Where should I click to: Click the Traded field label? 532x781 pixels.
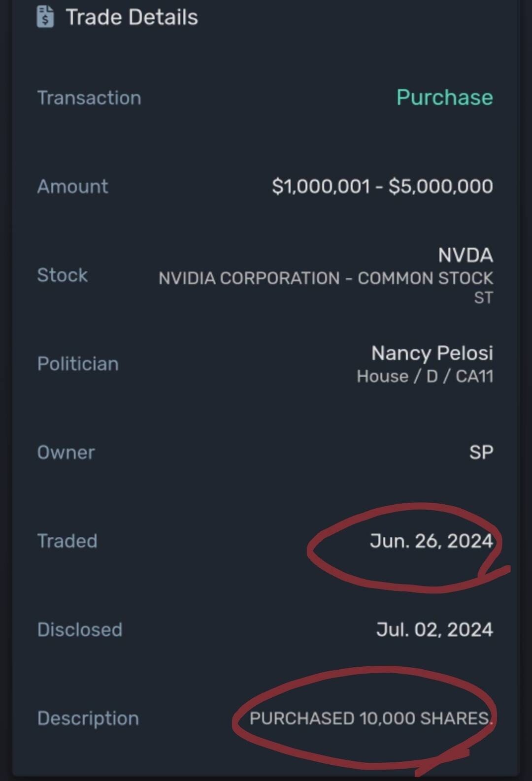point(67,541)
